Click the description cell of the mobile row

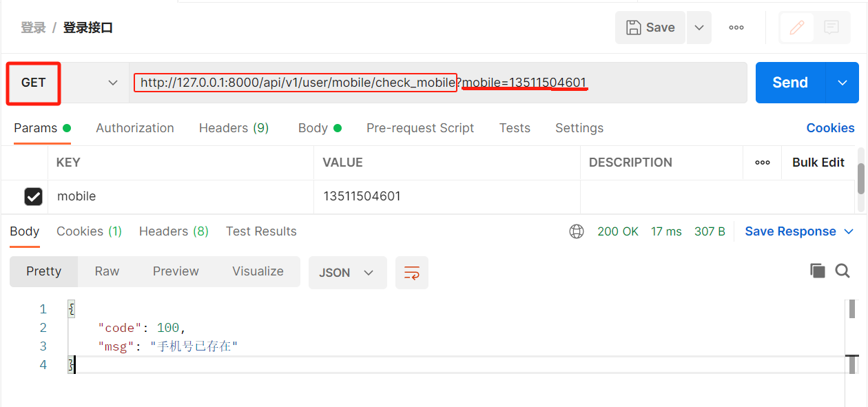(718, 197)
